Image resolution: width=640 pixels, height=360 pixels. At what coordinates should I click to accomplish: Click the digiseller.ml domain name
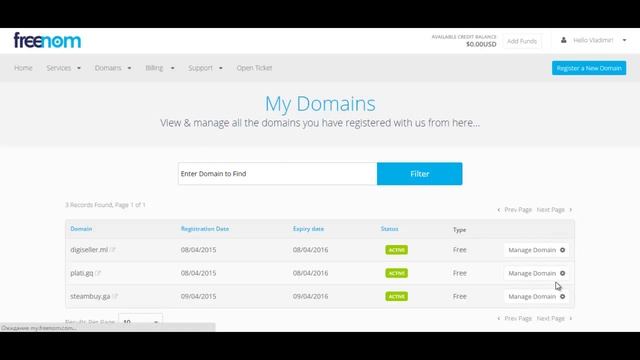click(x=89, y=250)
